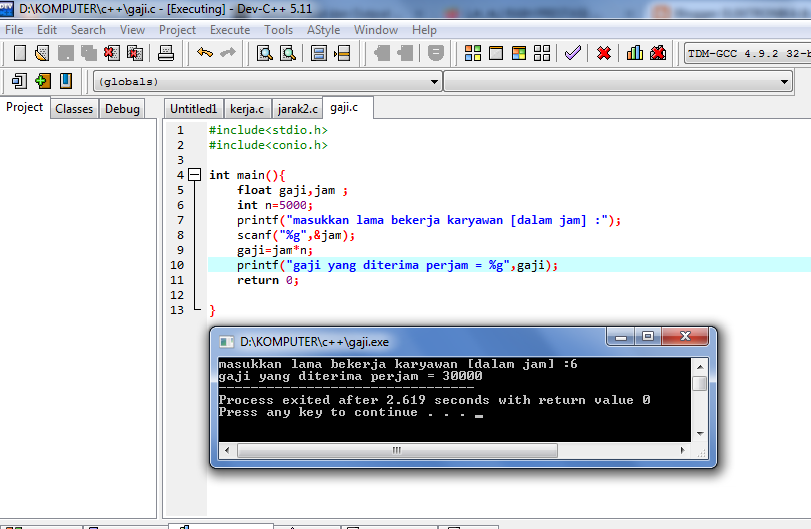Image resolution: width=811 pixels, height=529 pixels.
Task: Click the grayed Save icon
Action: 66,53
